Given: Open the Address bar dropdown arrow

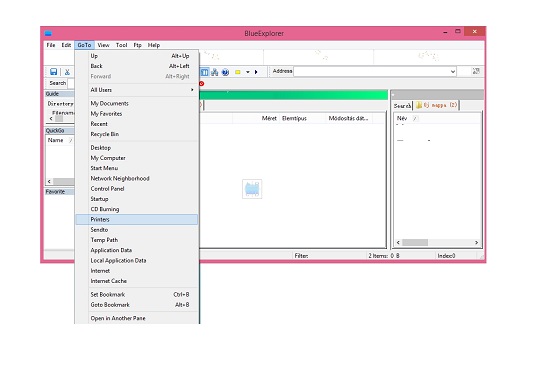Looking at the screenshot, I should (x=452, y=72).
